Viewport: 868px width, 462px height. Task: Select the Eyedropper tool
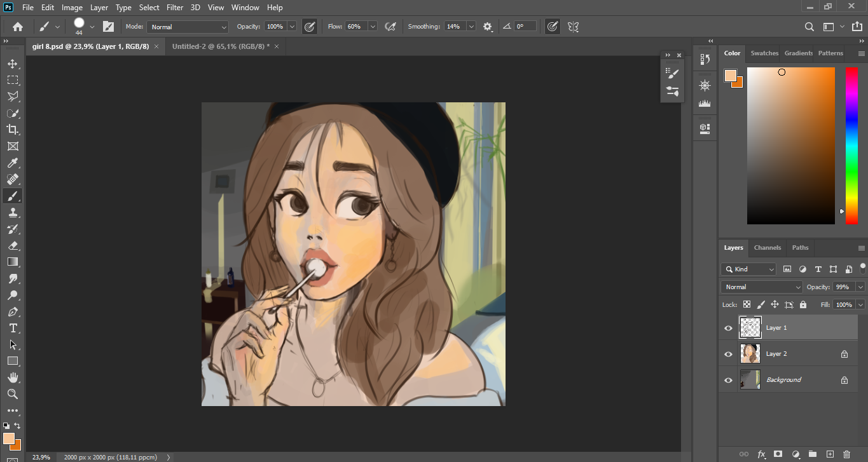[12, 163]
